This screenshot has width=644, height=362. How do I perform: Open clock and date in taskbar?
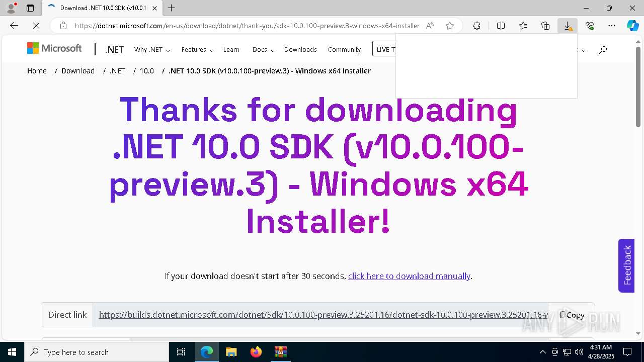coord(600,352)
